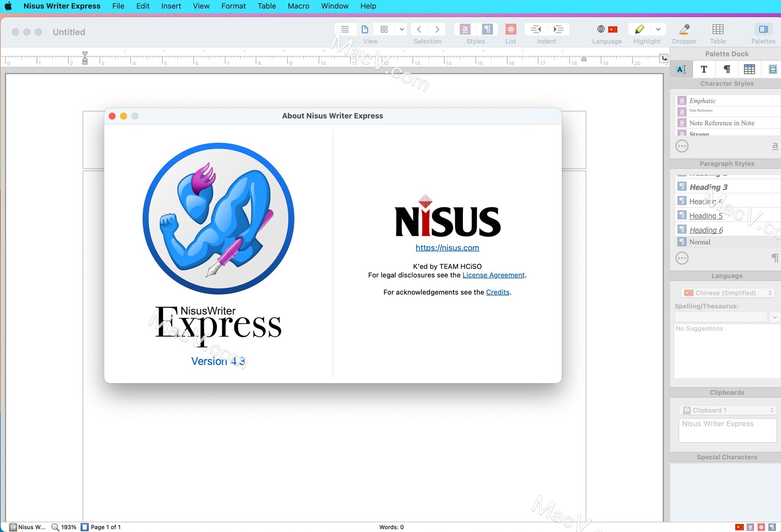
Task: Apply the Emphatic character style
Action: click(x=727, y=100)
